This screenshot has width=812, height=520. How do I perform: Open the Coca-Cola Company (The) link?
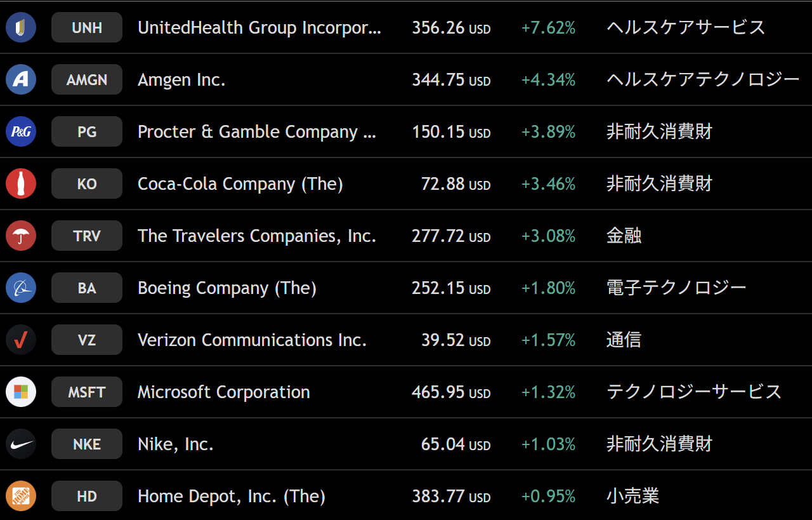click(240, 183)
